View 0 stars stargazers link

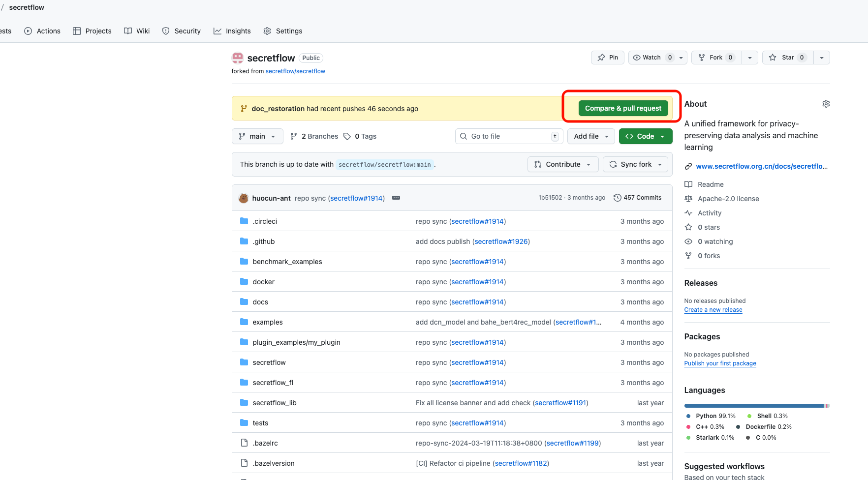tap(703, 227)
